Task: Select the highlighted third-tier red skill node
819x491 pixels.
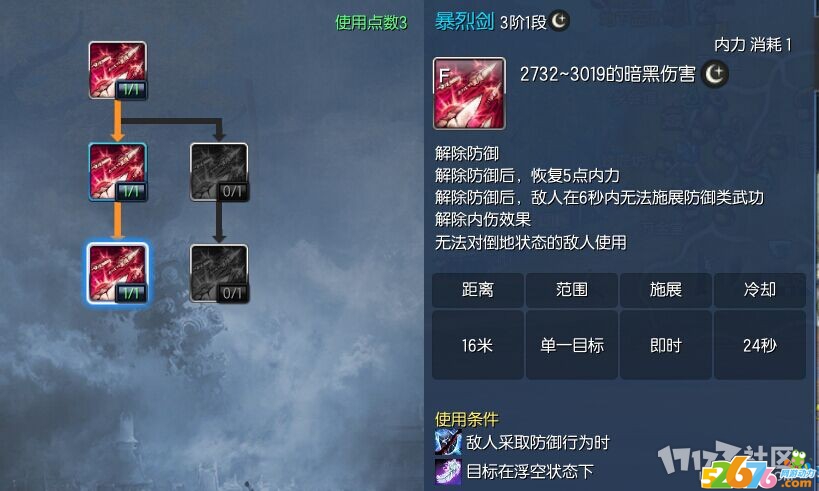Action: [118, 273]
